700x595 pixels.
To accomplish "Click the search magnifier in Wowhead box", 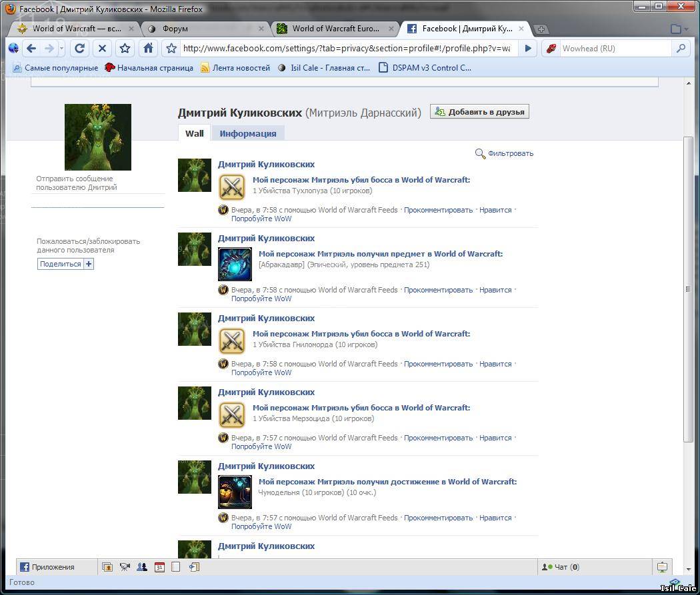I will click(x=681, y=48).
